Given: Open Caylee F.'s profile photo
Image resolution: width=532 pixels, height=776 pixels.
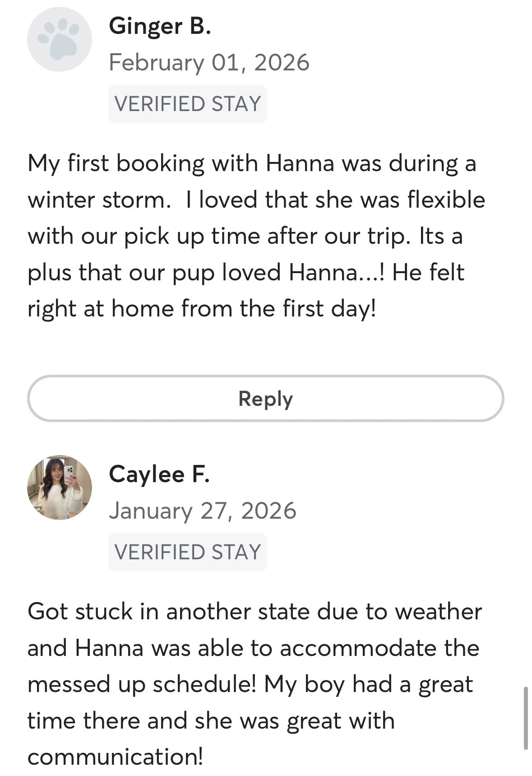Looking at the screenshot, I should pos(60,488).
